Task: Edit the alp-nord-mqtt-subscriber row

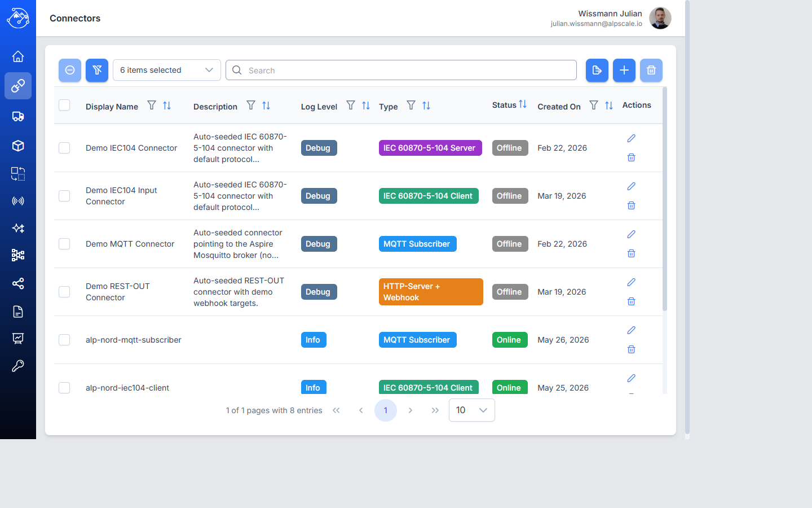Action: (x=631, y=330)
